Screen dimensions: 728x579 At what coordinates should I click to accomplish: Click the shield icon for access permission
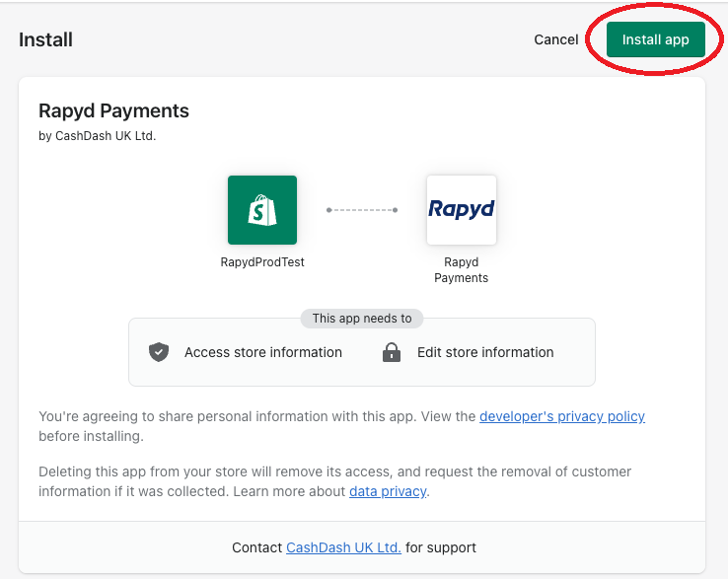pos(159,352)
